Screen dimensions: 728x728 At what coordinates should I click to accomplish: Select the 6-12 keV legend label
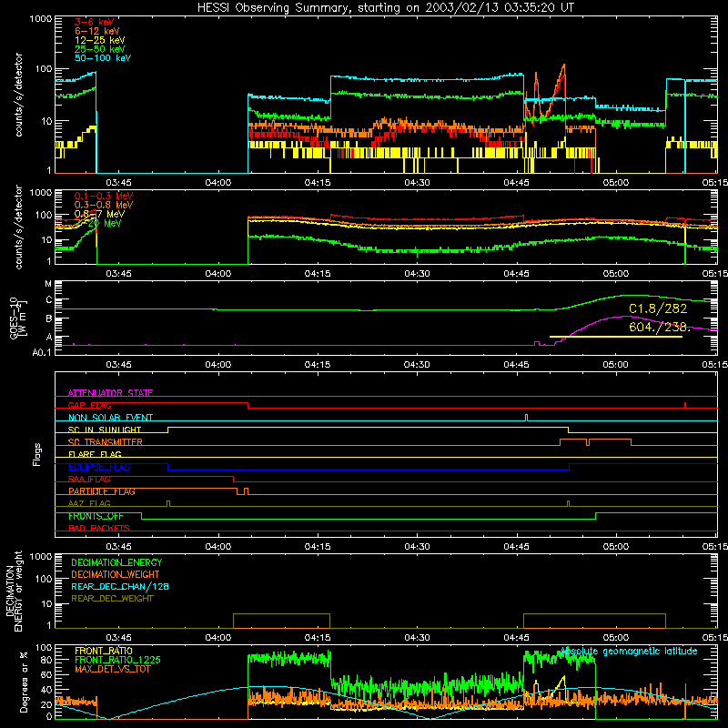pos(97,31)
